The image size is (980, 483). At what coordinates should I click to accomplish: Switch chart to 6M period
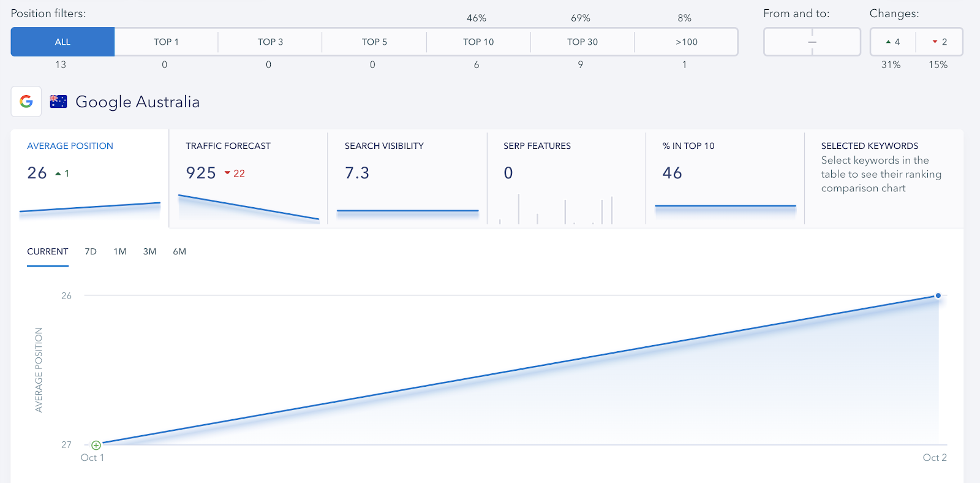pos(179,252)
